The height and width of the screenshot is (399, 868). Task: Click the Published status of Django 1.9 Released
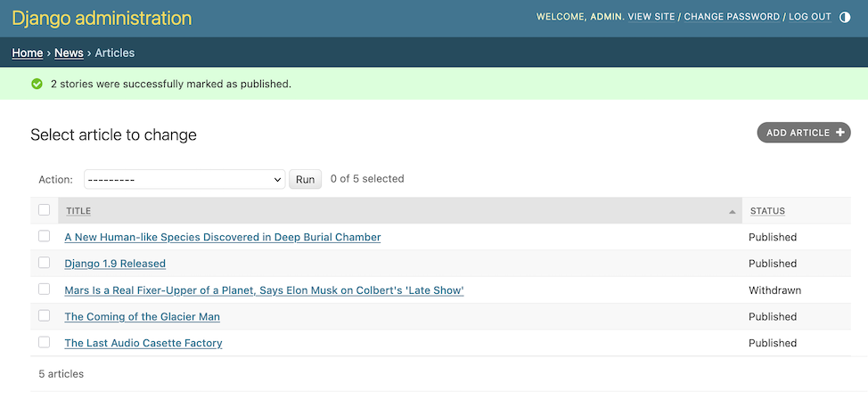click(x=773, y=264)
